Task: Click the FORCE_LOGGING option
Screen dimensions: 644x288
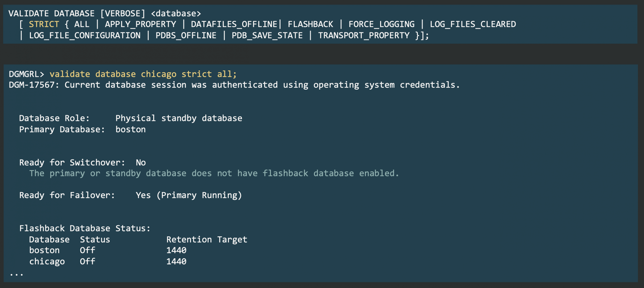Action: click(x=381, y=24)
